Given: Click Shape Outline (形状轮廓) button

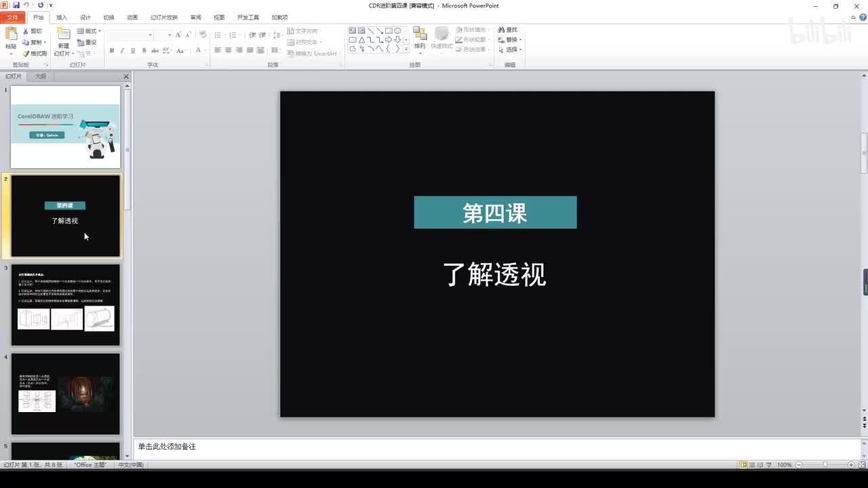Looking at the screenshot, I should point(472,39).
